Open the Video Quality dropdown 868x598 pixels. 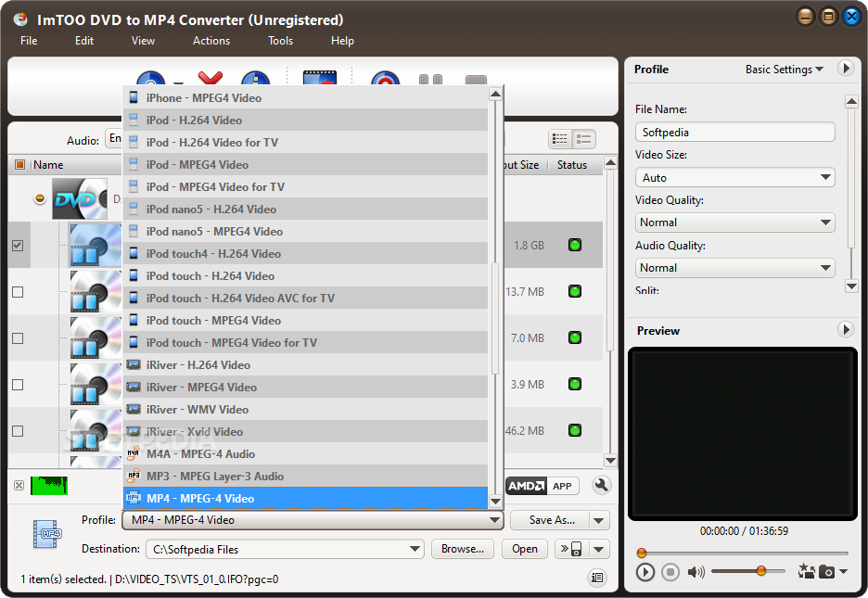click(x=734, y=223)
